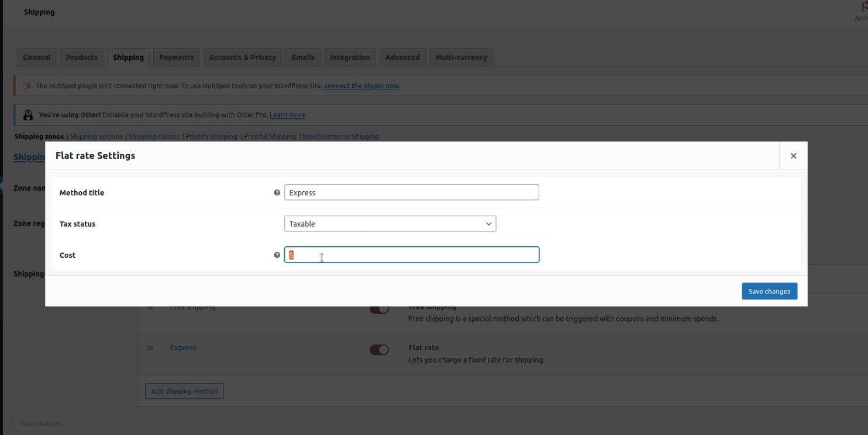Open the Payments tab
The width and height of the screenshot is (868, 435).
[176, 57]
